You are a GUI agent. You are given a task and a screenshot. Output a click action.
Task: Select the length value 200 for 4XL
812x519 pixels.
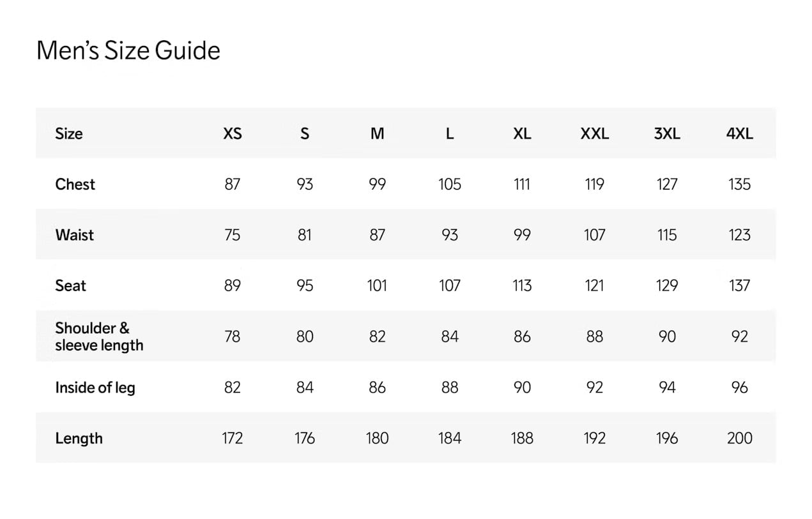[x=739, y=438]
